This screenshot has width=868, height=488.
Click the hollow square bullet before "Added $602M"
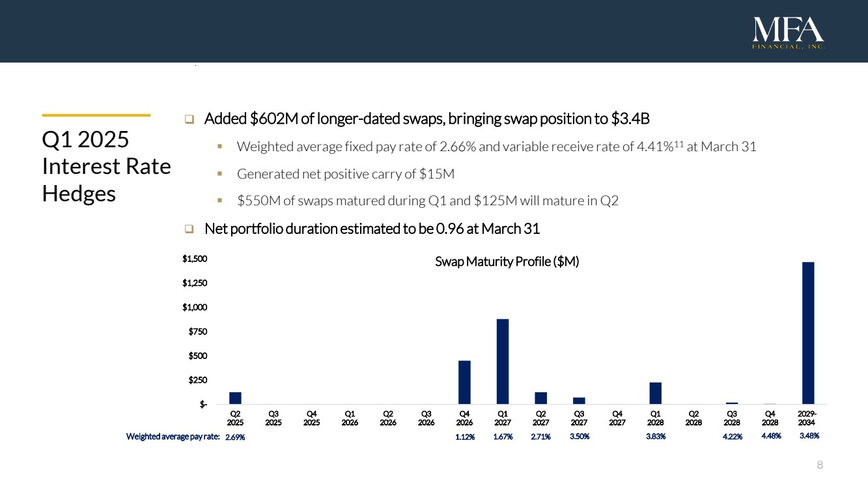click(189, 120)
